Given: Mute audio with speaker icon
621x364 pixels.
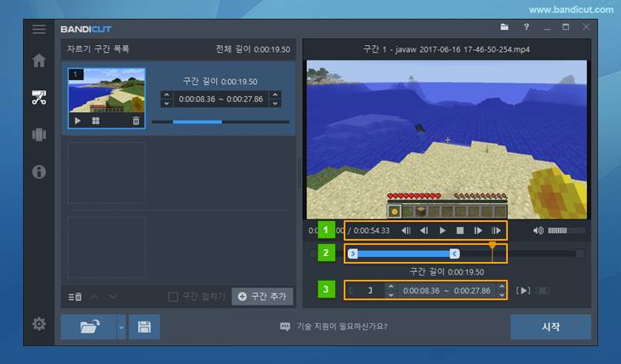Looking at the screenshot, I should [538, 230].
